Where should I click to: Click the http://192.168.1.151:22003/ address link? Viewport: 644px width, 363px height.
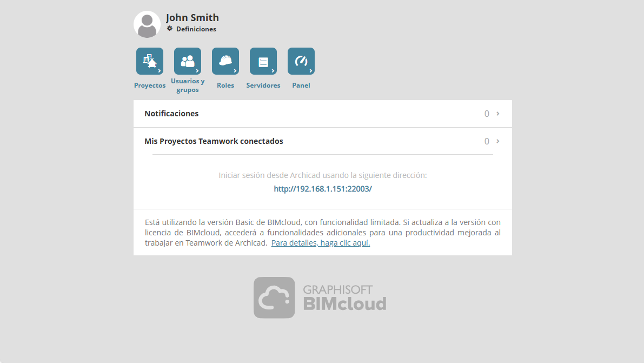click(323, 189)
